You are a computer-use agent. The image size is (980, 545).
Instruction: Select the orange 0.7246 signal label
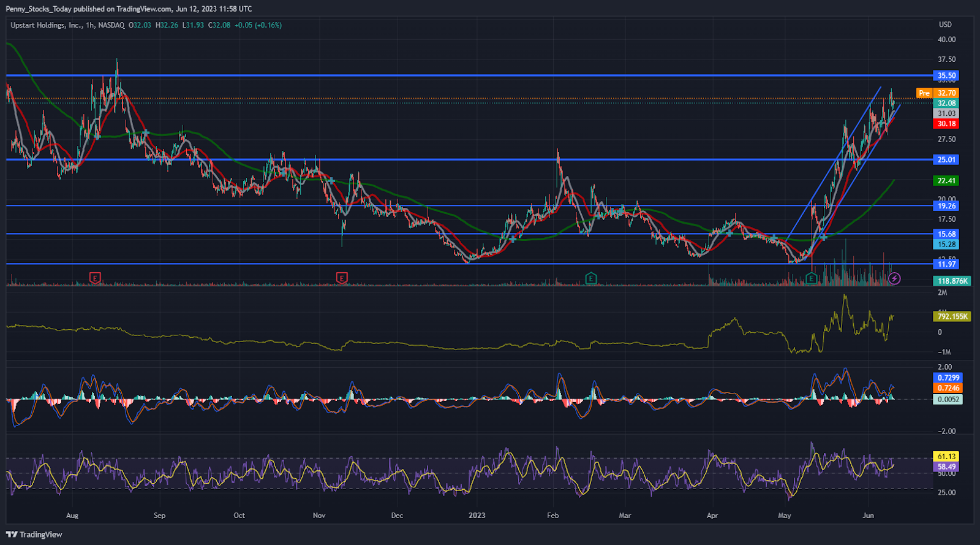coord(948,388)
